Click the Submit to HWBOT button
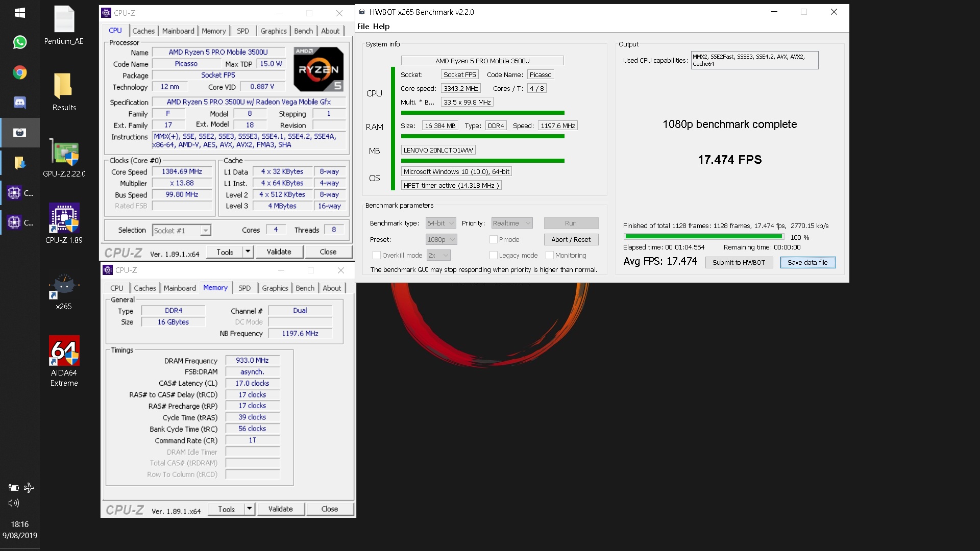 [739, 262]
